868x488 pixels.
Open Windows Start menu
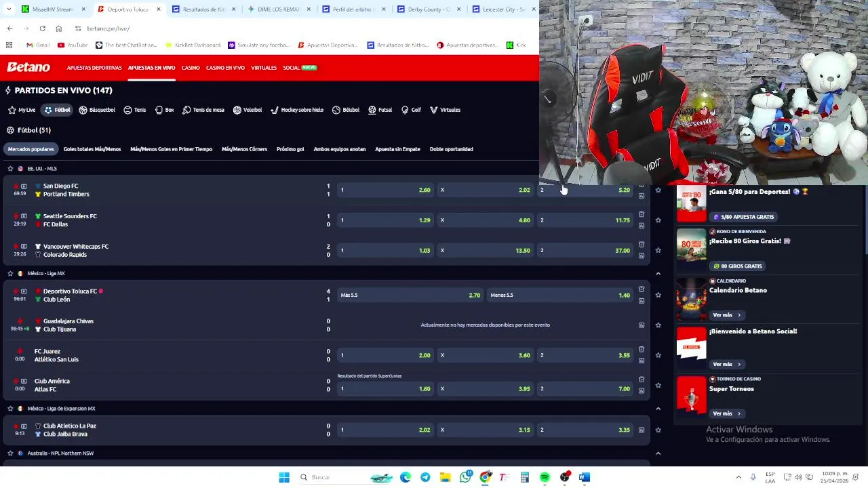coord(284,478)
